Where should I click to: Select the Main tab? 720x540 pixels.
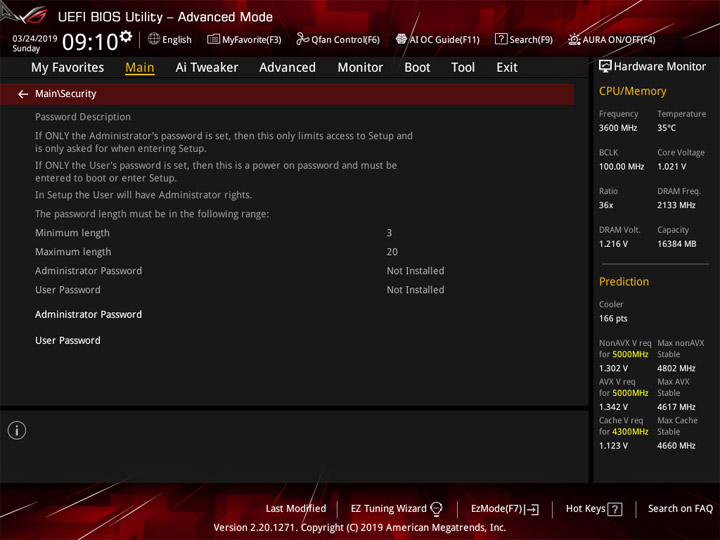[x=140, y=68]
